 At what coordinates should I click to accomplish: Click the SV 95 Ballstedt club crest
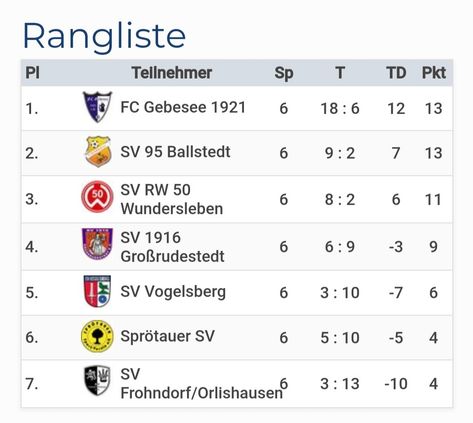tap(98, 152)
